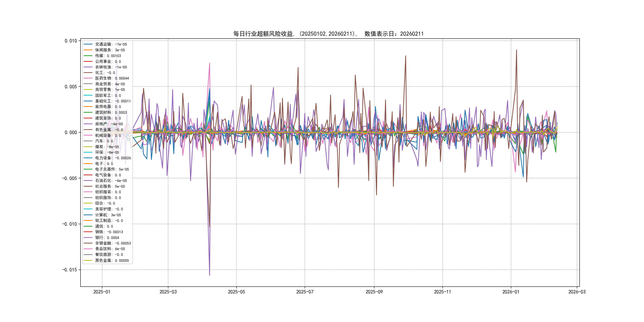
Task: Click the 传媒 green legend line swatch
Action: [x=88, y=56]
